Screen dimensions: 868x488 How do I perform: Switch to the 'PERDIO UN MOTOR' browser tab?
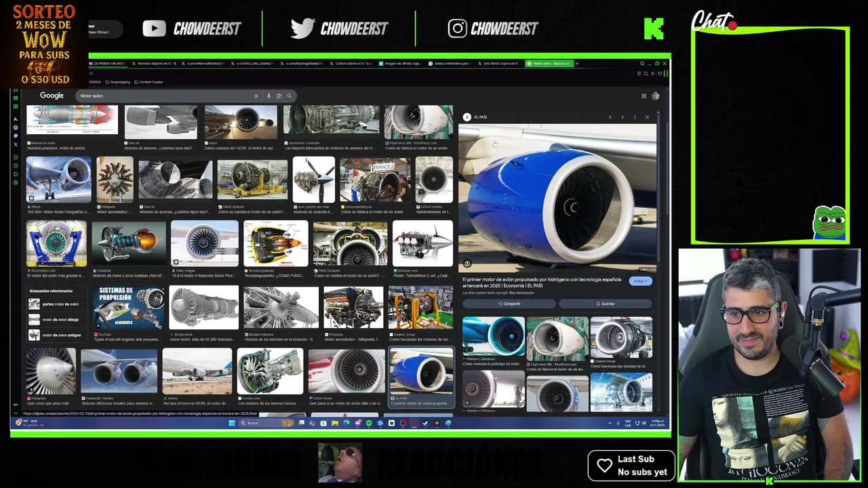[108, 63]
